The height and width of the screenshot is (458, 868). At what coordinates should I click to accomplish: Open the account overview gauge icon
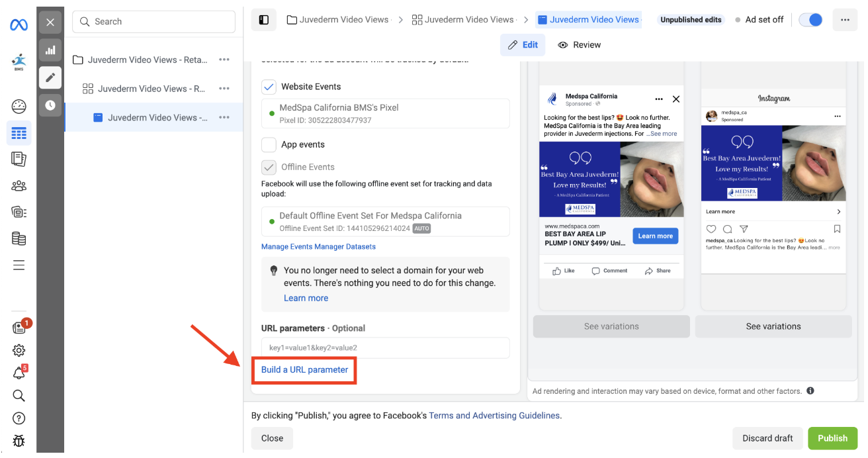coord(19,107)
